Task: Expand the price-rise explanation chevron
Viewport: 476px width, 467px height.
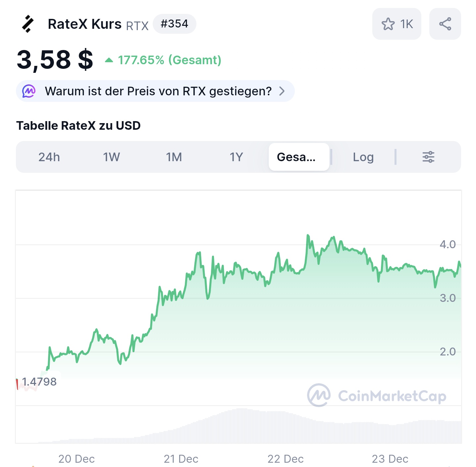Action: [282, 91]
